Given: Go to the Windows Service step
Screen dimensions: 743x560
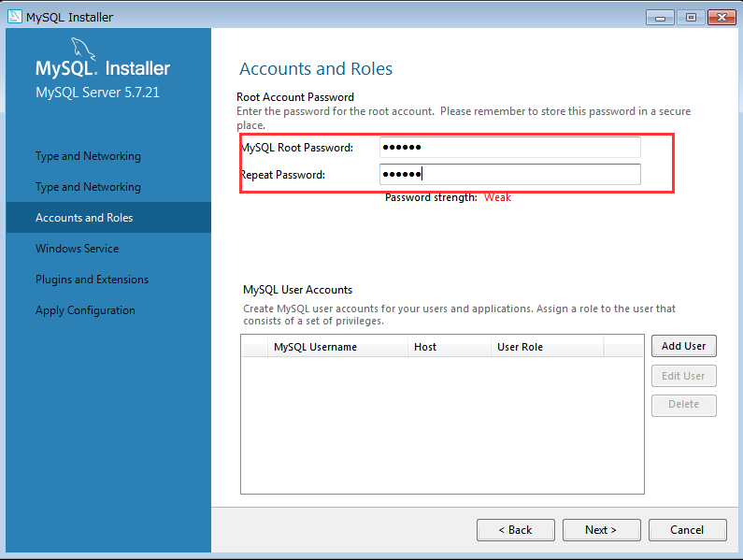Looking at the screenshot, I should (77, 249).
